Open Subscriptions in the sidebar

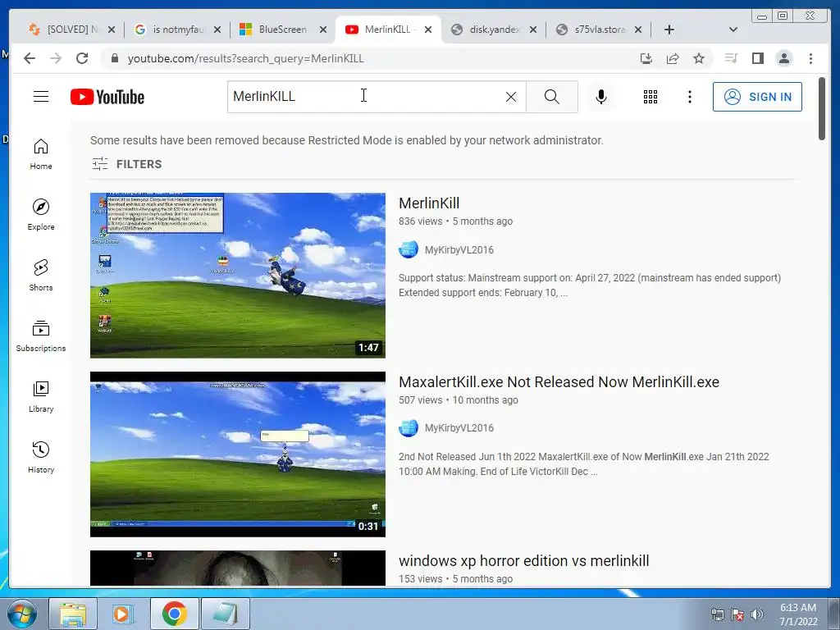(41, 336)
